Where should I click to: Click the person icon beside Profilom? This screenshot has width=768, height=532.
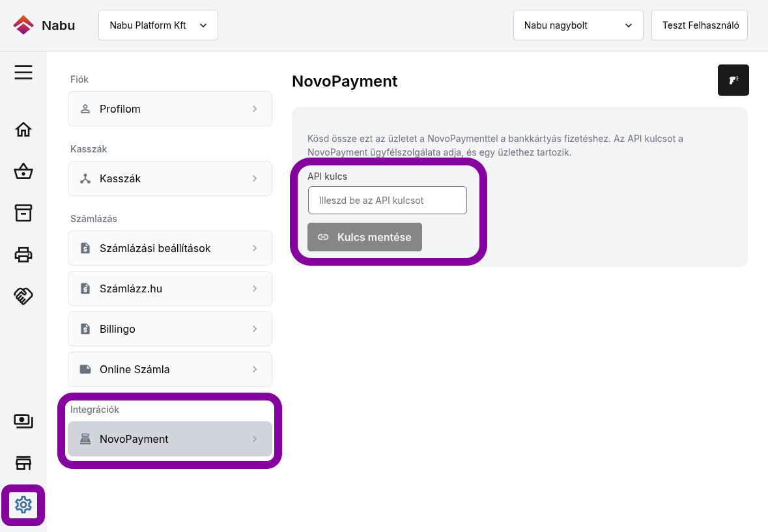pyautogui.click(x=85, y=109)
